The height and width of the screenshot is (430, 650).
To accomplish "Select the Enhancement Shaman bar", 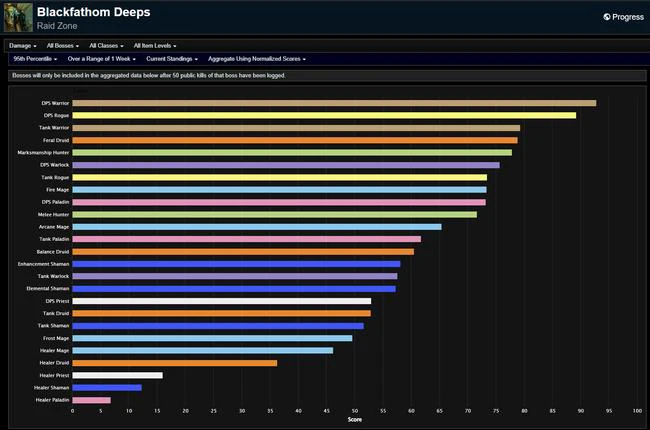I will tap(236, 264).
